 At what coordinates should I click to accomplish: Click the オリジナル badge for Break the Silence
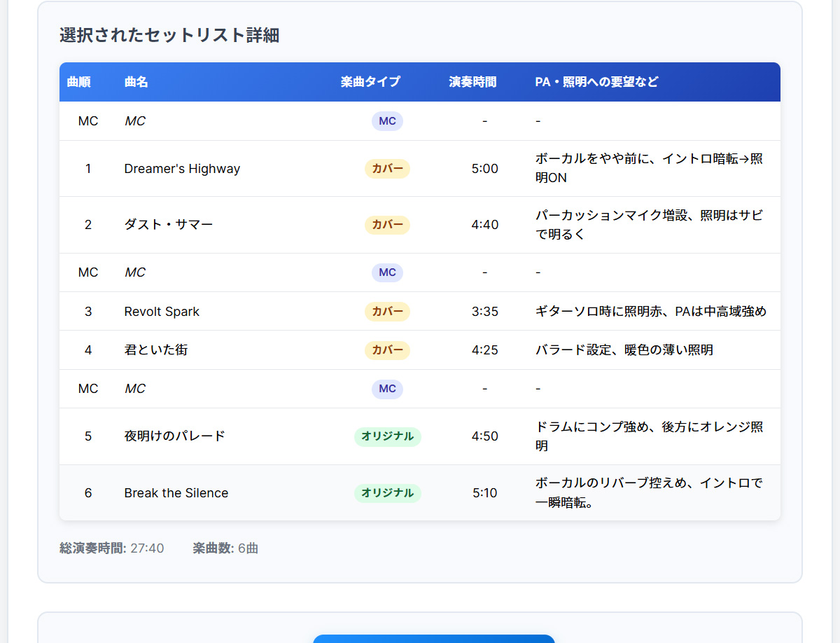coord(387,493)
